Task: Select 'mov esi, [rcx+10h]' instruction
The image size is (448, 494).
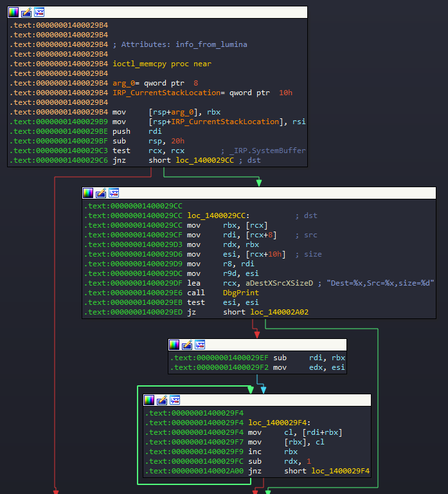Action: tap(236, 254)
